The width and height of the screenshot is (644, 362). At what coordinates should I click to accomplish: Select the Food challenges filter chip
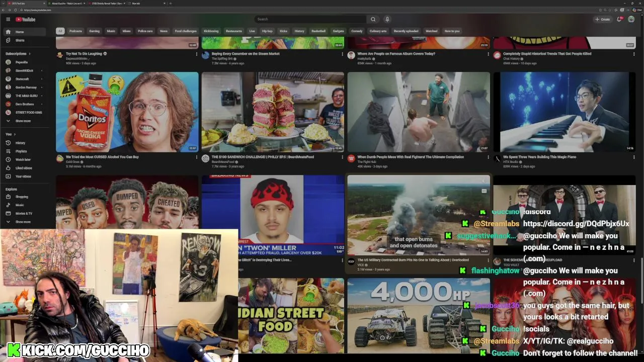pyautogui.click(x=186, y=31)
